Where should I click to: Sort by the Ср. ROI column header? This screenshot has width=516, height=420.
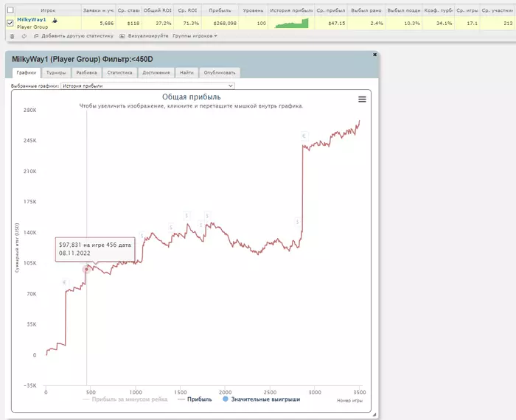click(187, 10)
